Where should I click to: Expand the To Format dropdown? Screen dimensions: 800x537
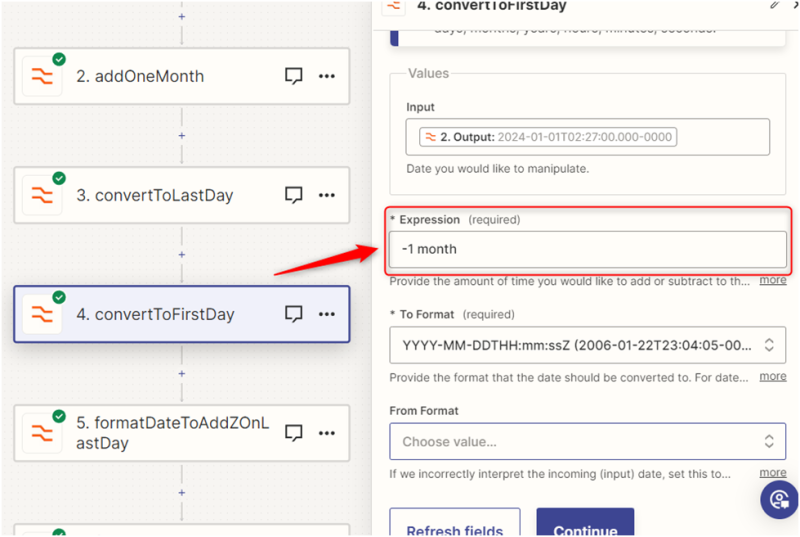[587, 345]
